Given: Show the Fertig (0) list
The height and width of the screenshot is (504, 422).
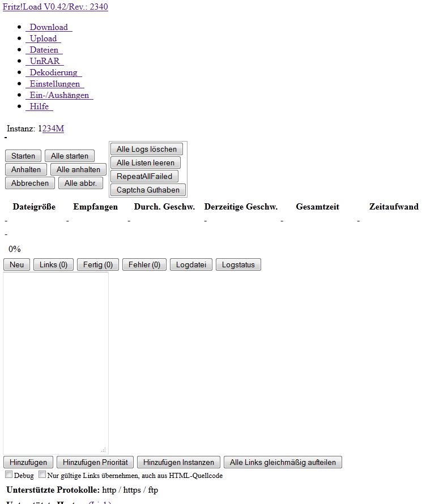Looking at the screenshot, I should (98, 264).
